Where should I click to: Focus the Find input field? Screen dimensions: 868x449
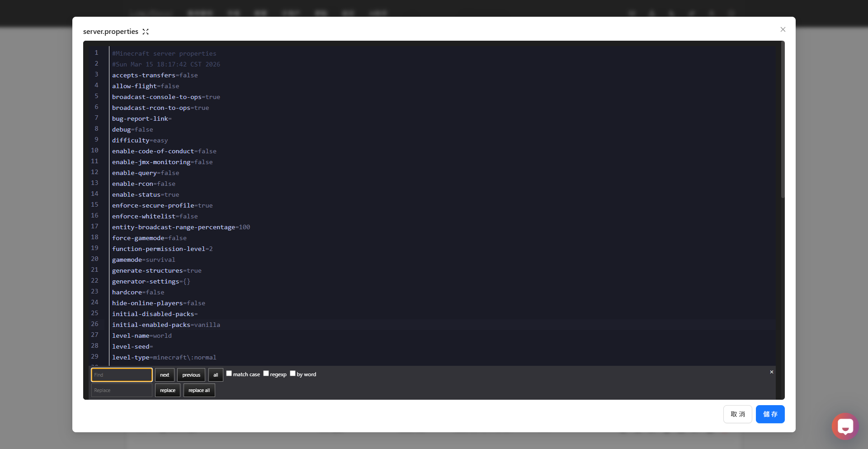click(122, 375)
